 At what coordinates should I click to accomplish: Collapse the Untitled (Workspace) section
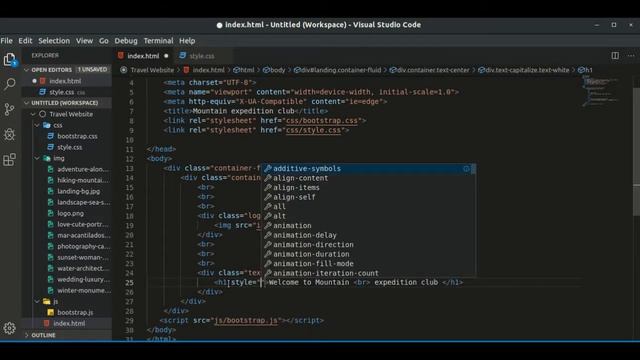27,103
